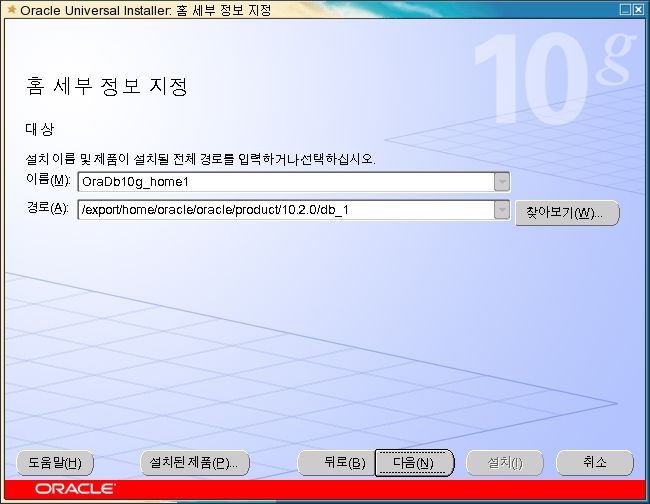Image resolution: width=650 pixels, height=504 pixels.
Task: Browse with the 찾아보기(W)... button
Action: click(567, 213)
